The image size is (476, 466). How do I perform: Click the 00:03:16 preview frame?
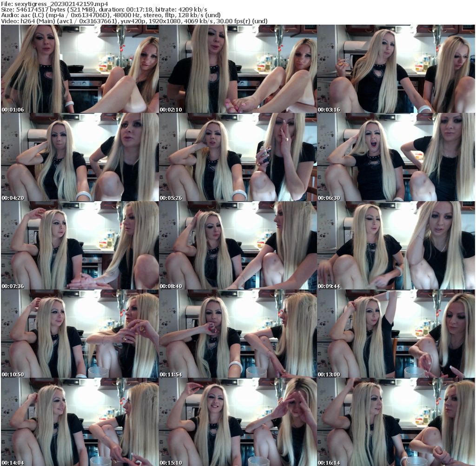point(395,69)
